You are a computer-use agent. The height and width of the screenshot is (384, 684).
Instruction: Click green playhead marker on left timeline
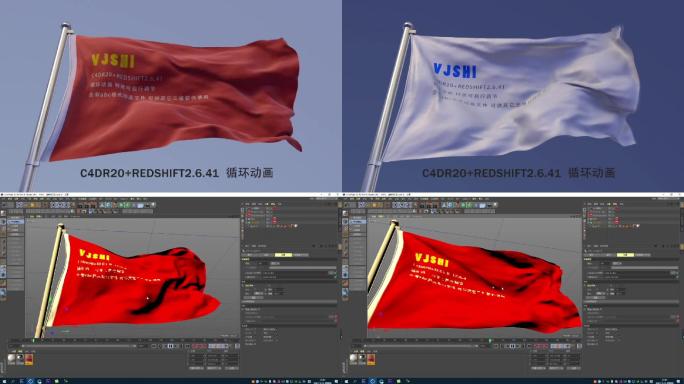tap(33, 340)
